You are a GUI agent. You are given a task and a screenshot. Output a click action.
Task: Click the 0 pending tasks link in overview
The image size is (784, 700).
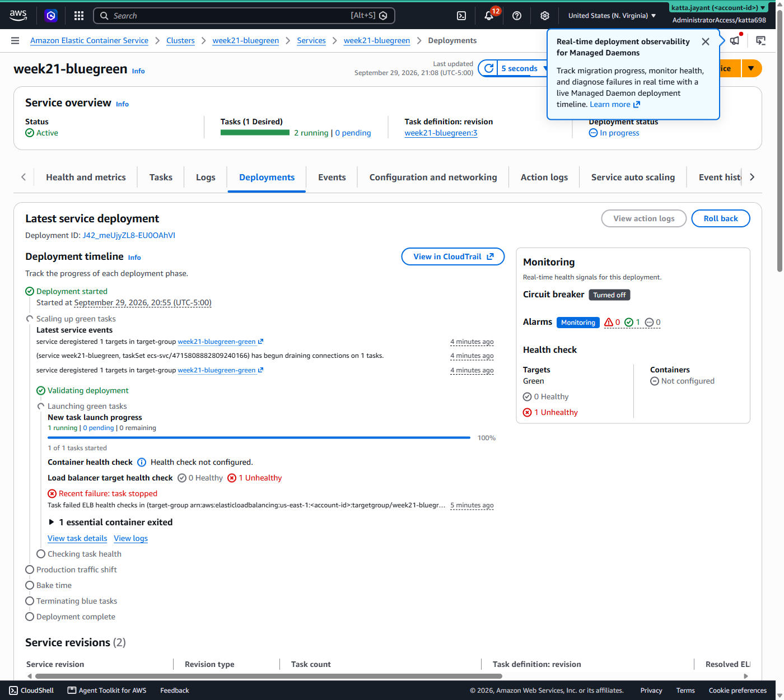pos(353,133)
